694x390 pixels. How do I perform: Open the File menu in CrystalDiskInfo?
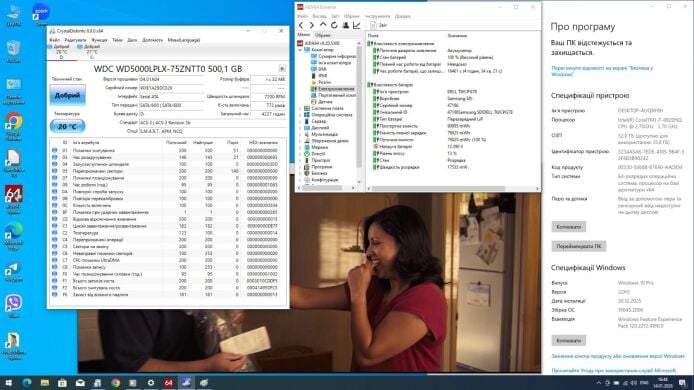click(54, 40)
